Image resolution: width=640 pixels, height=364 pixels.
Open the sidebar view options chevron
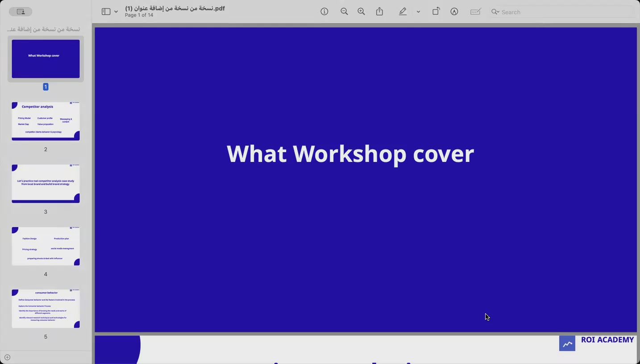(x=116, y=12)
